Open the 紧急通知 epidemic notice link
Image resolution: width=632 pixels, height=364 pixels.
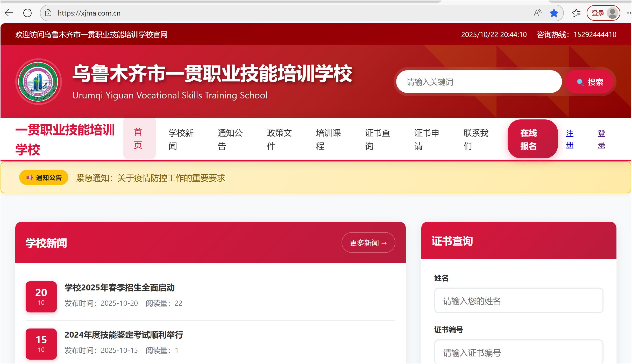tap(151, 178)
